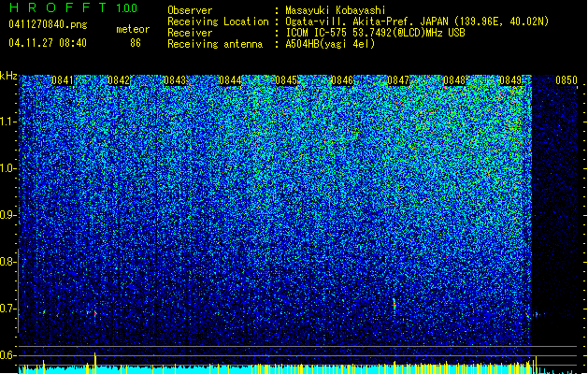Click the 0846 time marker
Viewport: 588px width, 374px height.
342,80
